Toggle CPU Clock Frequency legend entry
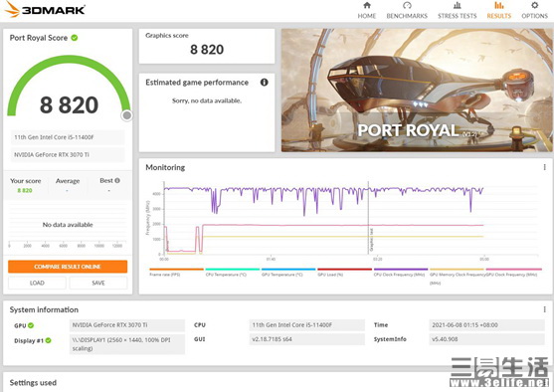The image size is (554, 392). [400, 275]
